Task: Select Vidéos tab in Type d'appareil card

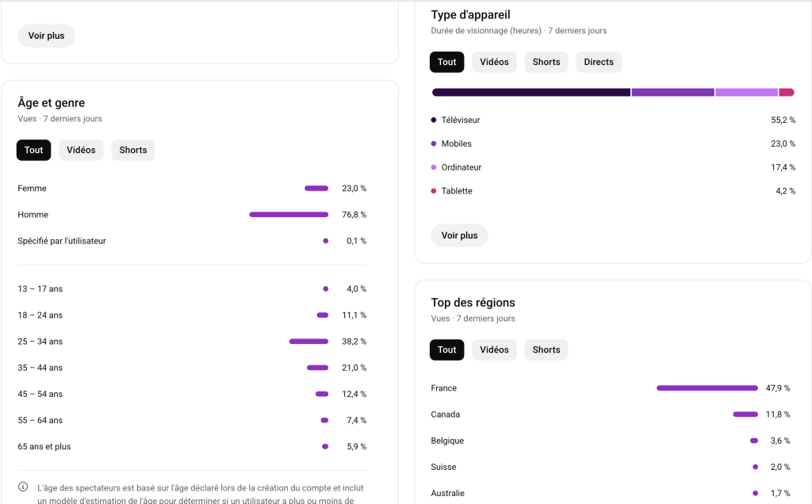Action: coord(494,62)
